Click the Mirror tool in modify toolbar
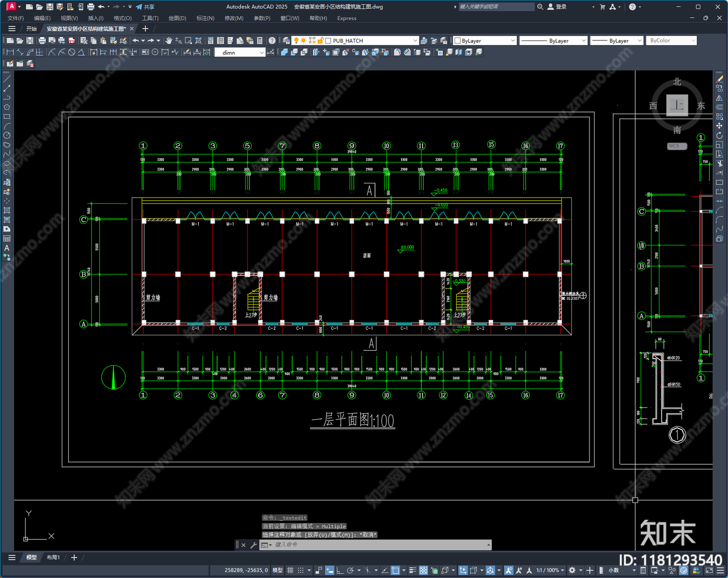Screen dimensions: 728x578 click(x=719, y=97)
